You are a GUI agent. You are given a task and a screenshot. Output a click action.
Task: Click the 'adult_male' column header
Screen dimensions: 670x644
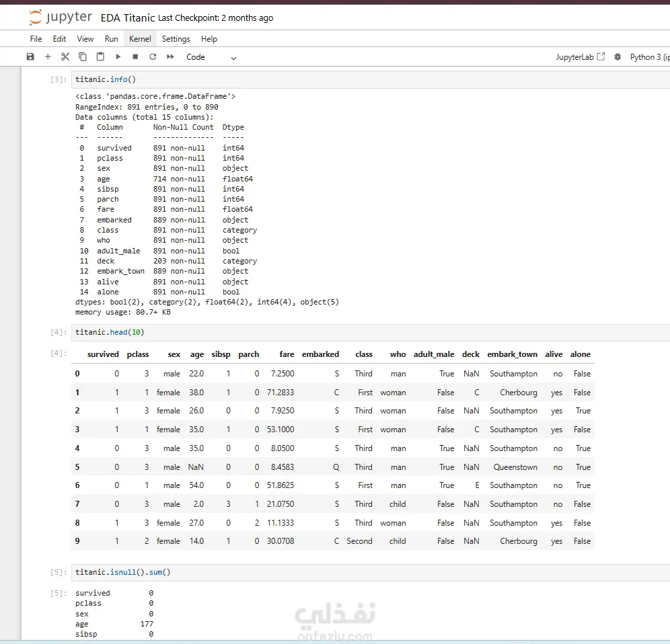coord(434,354)
